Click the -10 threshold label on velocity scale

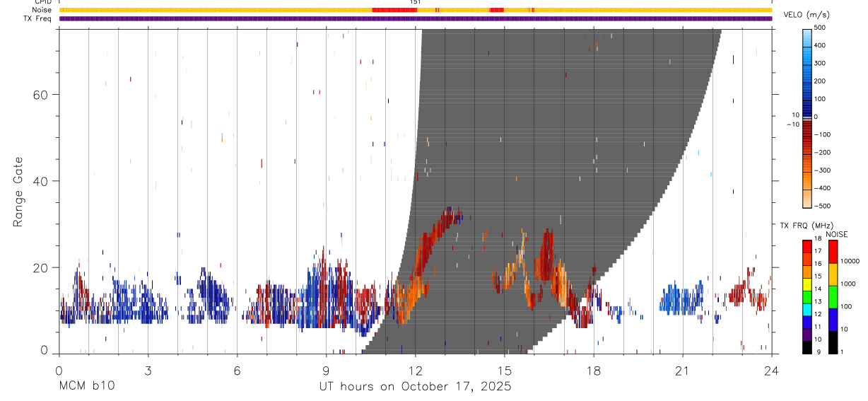(x=793, y=124)
